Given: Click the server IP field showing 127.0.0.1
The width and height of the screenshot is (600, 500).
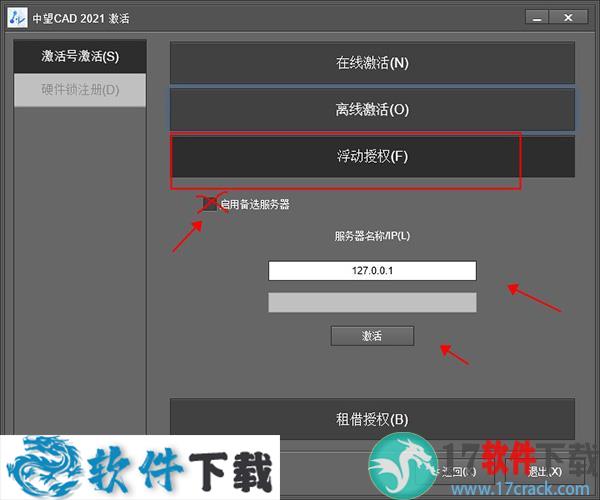Looking at the screenshot, I should pyautogui.click(x=372, y=270).
